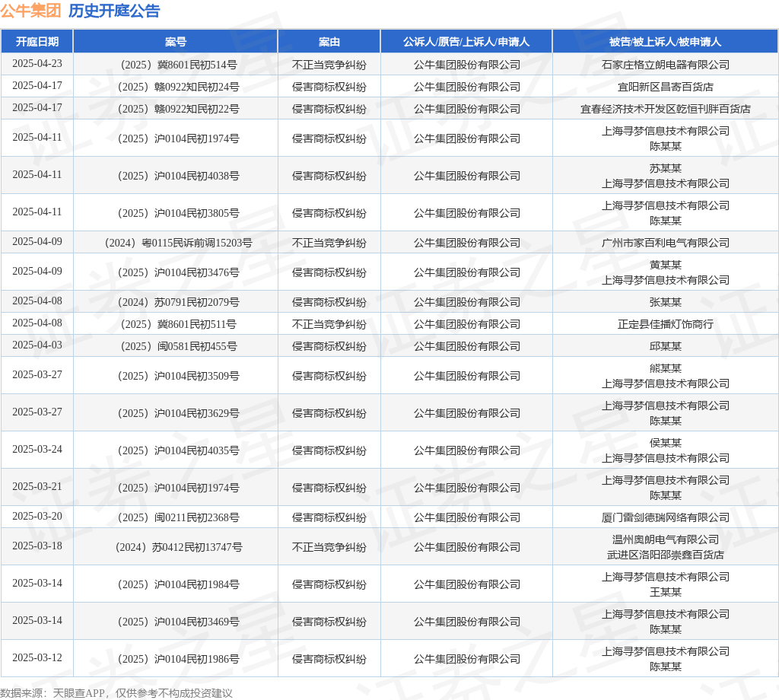Select defendant 侯某某

click(x=666, y=443)
